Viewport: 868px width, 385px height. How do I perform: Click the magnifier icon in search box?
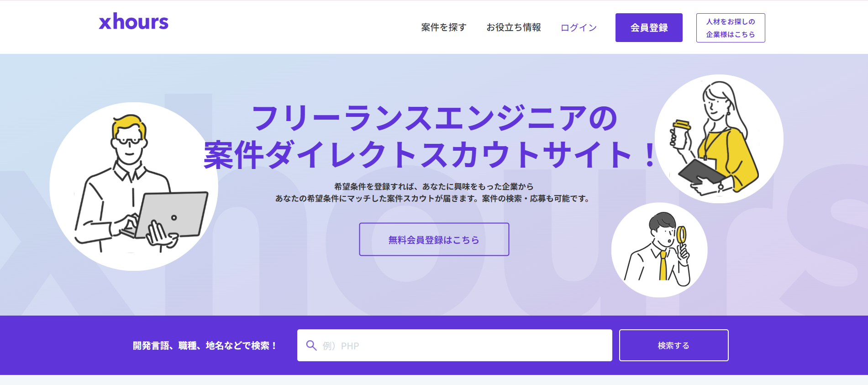click(x=311, y=345)
